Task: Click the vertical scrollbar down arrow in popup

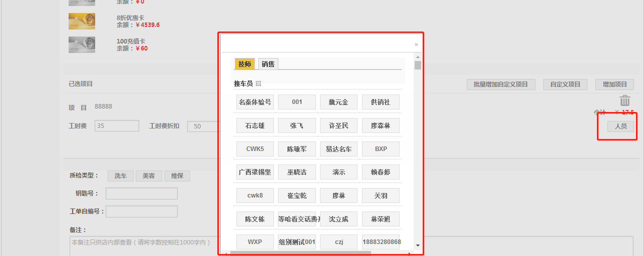Action: (x=418, y=245)
